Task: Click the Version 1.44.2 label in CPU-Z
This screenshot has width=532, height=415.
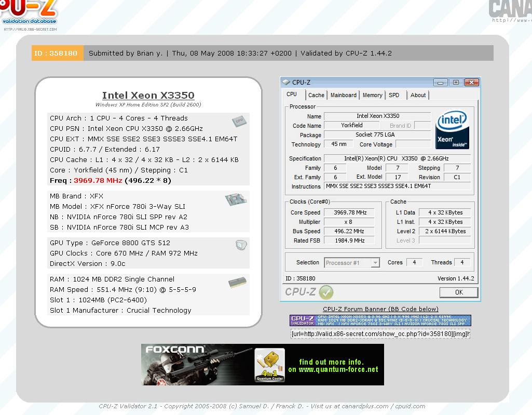Action: (456, 278)
